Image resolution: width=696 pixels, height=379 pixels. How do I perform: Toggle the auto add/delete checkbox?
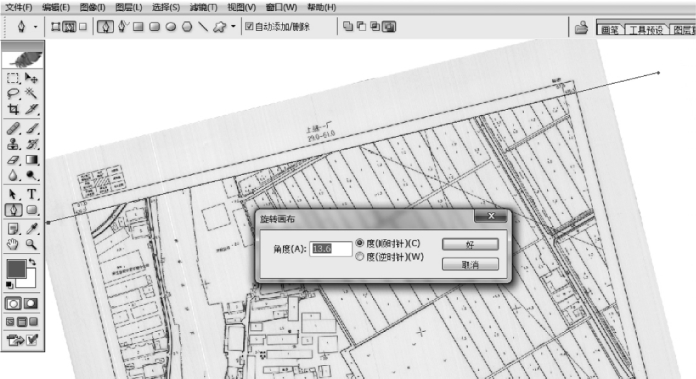pos(249,27)
